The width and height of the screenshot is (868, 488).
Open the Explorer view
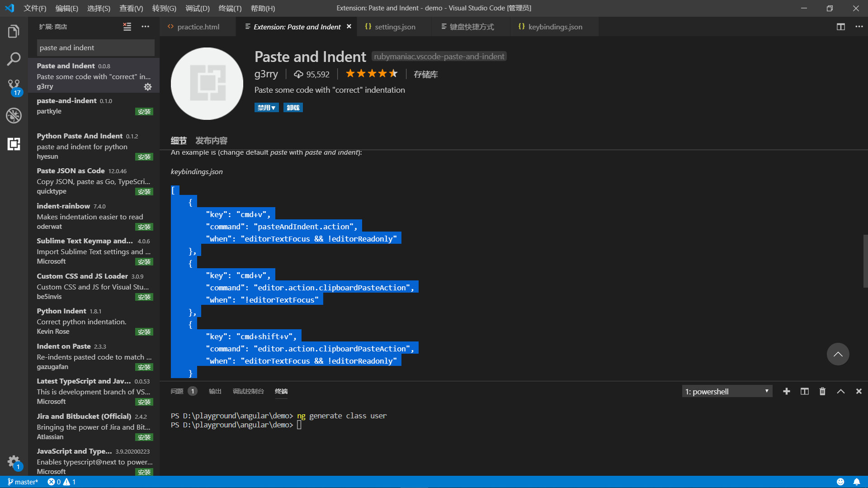coord(14,31)
